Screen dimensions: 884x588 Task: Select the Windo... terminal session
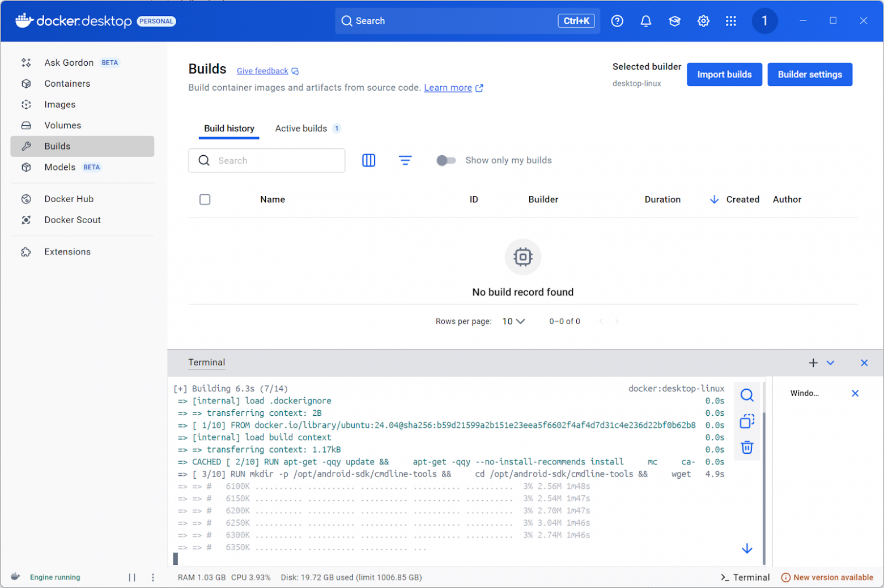(805, 393)
